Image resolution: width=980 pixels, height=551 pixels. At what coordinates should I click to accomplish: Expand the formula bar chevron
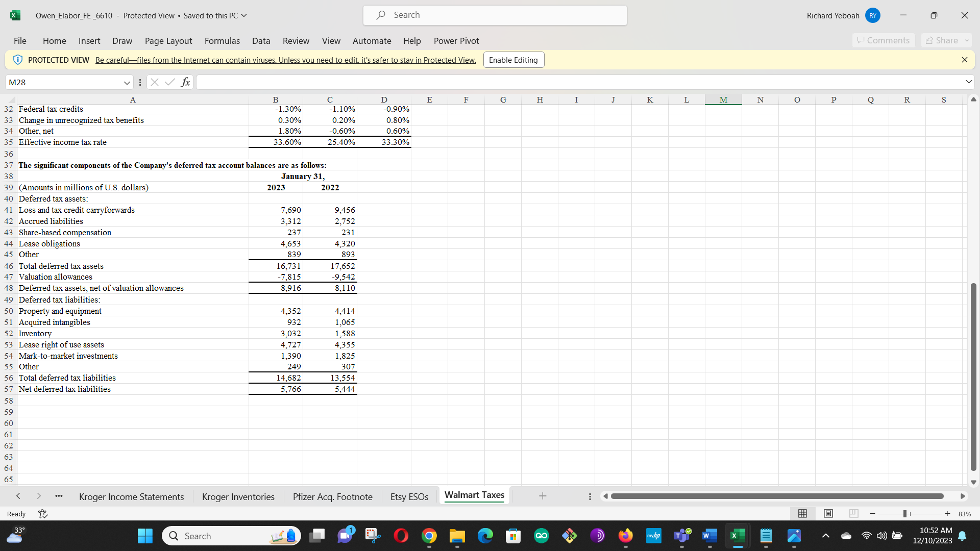point(968,82)
